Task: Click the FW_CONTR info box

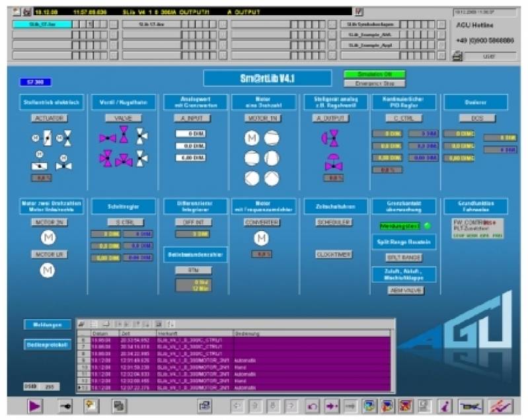Action: (x=478, y=229)
